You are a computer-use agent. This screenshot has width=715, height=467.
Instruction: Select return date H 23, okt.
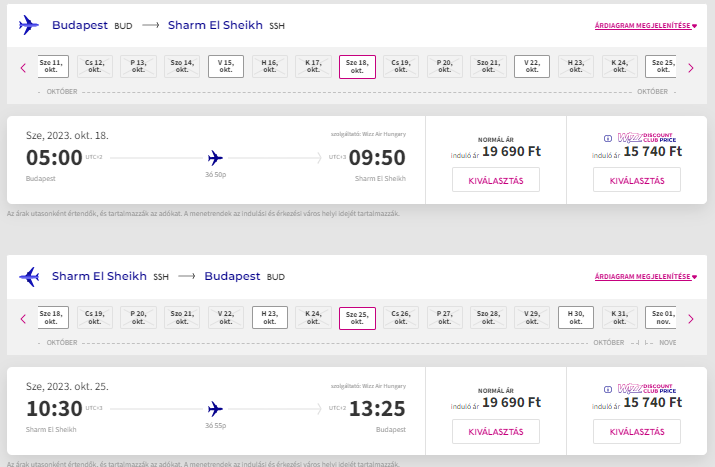tap(269, 317)
